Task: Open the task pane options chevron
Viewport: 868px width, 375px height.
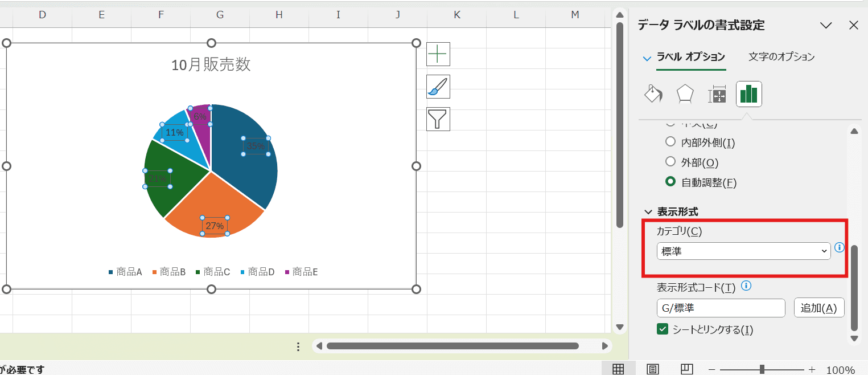Action: click(826, 25)
